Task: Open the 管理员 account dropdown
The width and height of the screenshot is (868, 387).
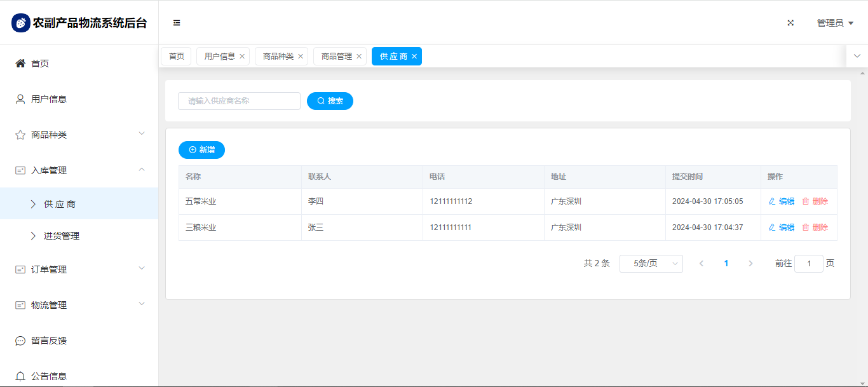Action: [834, 23]
